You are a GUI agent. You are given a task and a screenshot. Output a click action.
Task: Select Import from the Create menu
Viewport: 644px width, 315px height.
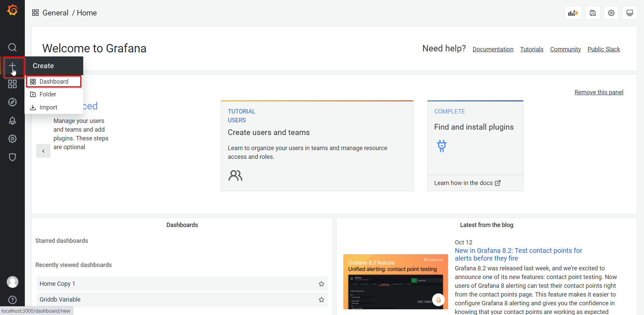point(48,107)
